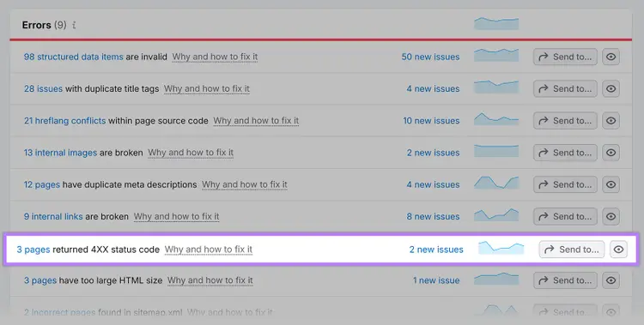
Task: Open the 3 pages too large HTML size link
Action: point(40,280)
